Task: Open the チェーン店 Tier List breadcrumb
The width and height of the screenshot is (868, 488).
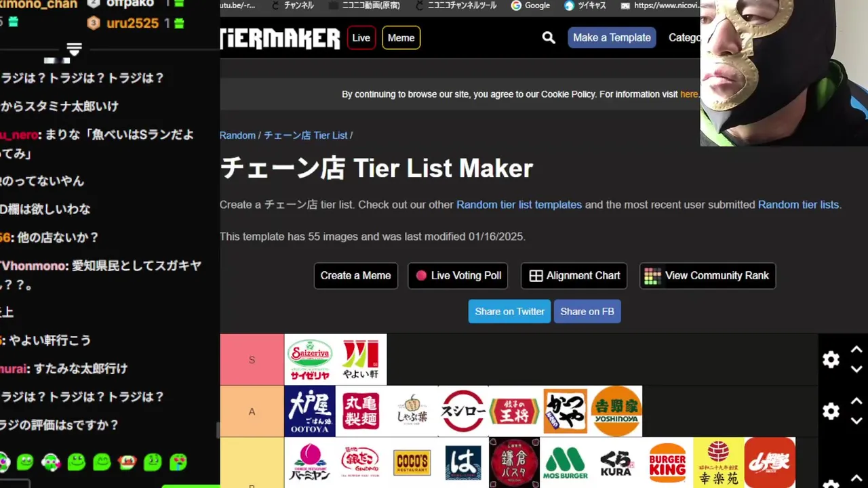Action: pyautogui.click(x=305, y=136)
